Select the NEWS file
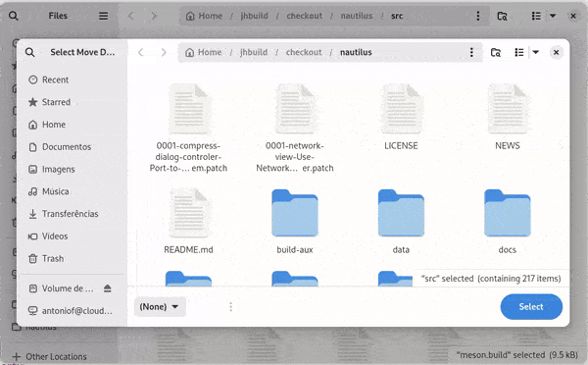588x365 pixels. click(508, 117)
